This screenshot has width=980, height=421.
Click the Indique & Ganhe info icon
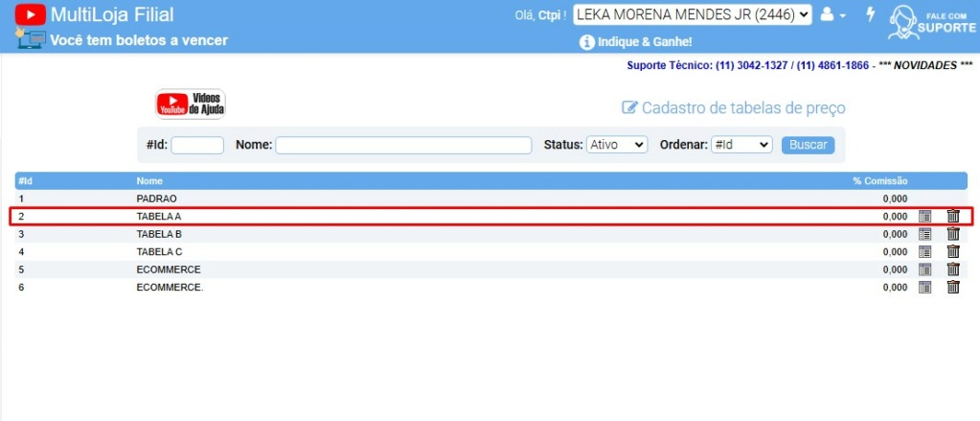[x=585, y=42]
